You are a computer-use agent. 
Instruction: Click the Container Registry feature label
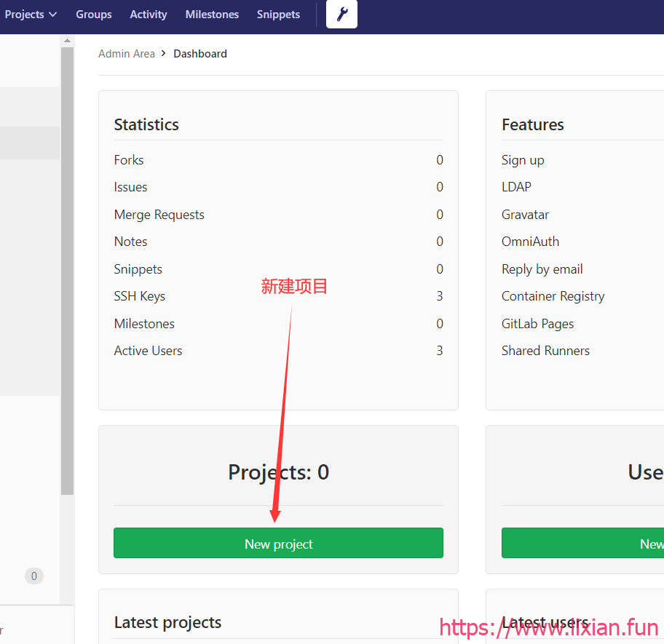point(553,296)
